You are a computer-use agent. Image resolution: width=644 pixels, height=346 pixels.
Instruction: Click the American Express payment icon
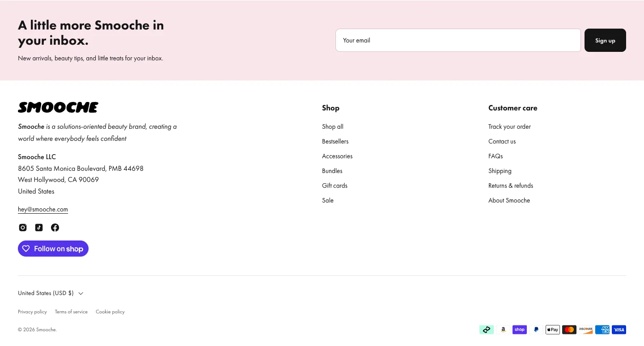point(602,330)
